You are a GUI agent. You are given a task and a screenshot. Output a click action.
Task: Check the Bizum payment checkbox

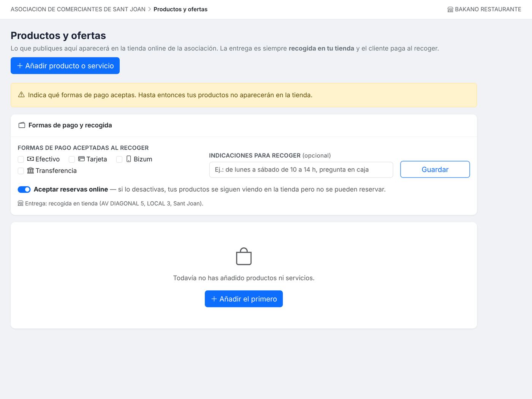point(119,159)
